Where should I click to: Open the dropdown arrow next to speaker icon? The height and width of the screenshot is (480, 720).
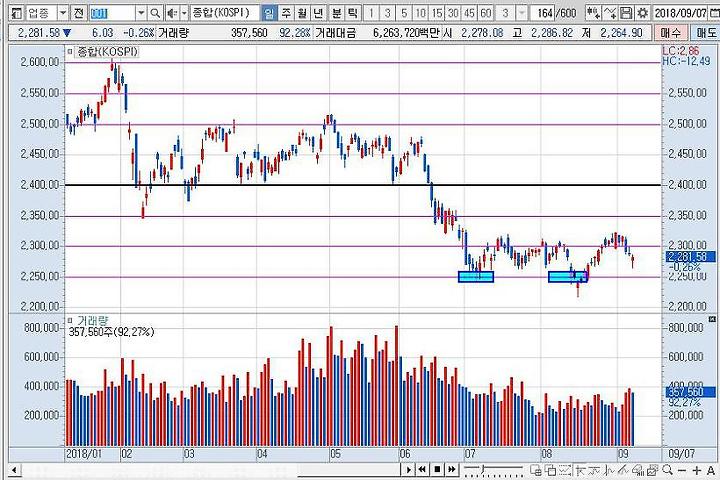pos(184,13)
